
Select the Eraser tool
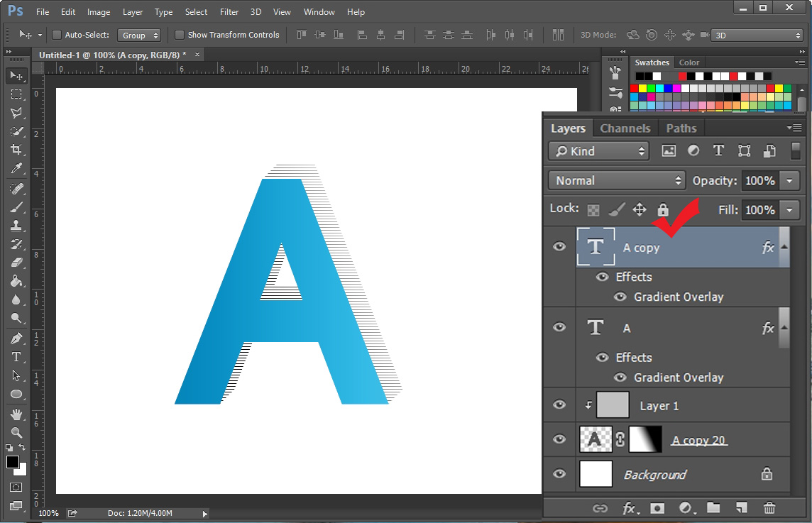16,263
